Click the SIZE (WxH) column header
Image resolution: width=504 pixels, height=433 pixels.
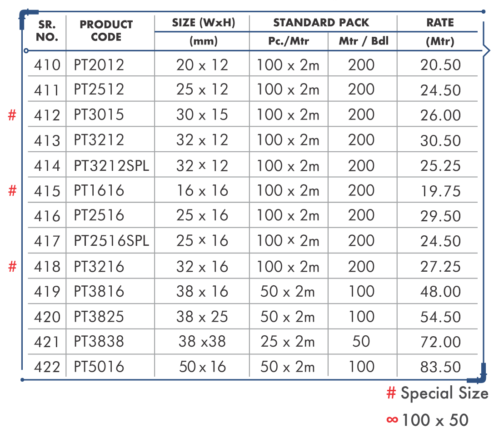(204, 23)
